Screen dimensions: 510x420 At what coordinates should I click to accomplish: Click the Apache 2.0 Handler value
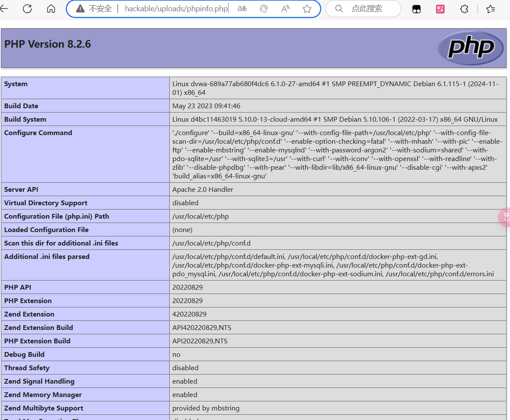pos(203,189)
